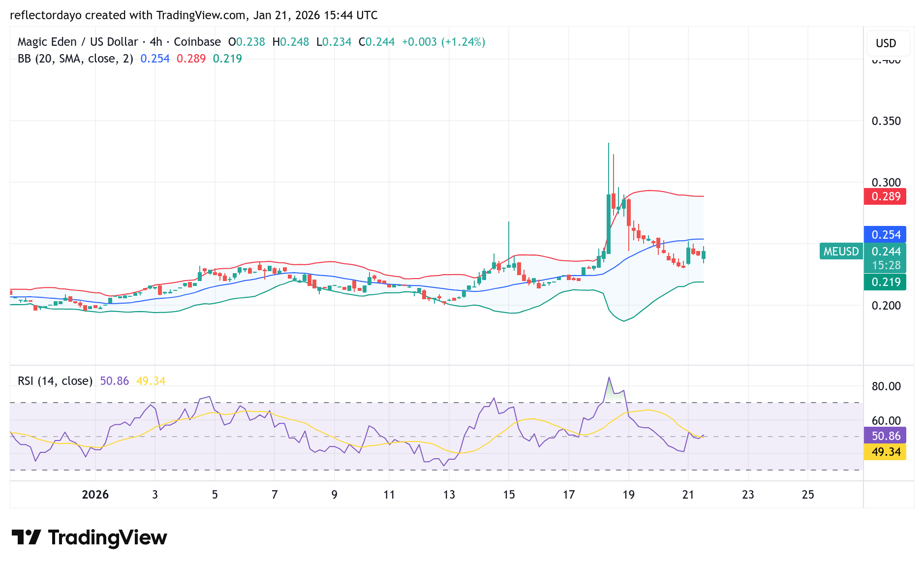Click date 13 on the time axis
This screenshot has width=924, height=567.
tap(449, 495)
